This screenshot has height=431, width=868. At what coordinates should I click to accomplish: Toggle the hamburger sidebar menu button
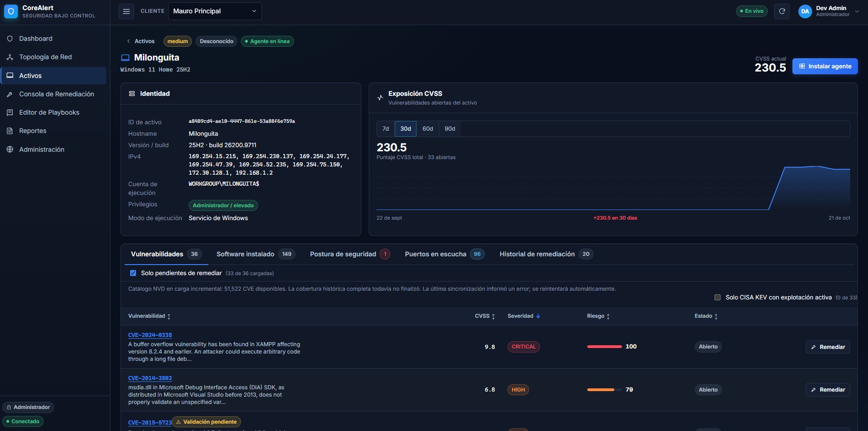coord(126,11)
